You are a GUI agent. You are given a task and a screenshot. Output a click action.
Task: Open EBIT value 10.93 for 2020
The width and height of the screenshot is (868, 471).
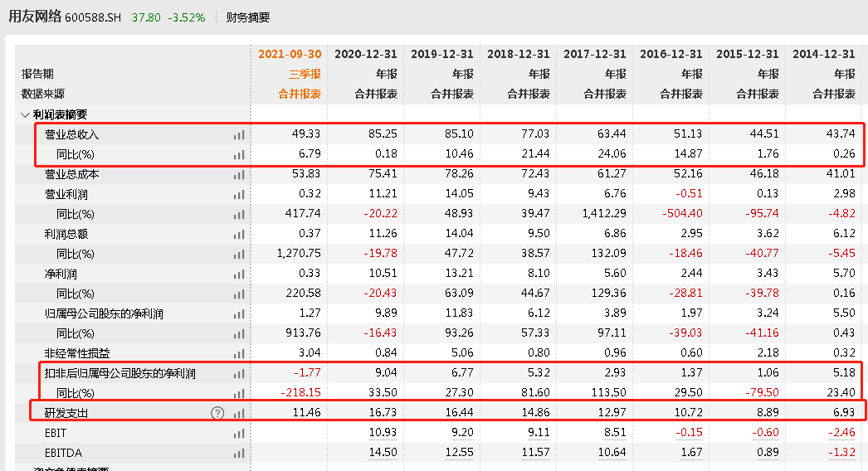[383, 432]
